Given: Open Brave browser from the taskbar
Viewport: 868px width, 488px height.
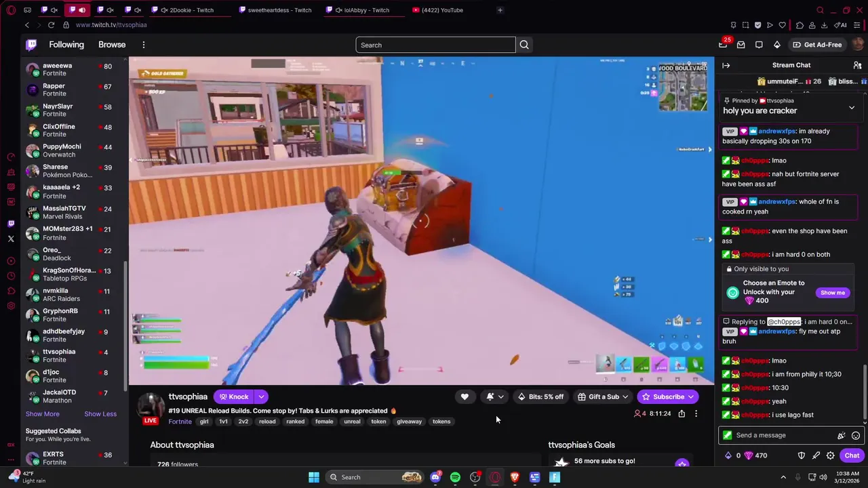Looking at the screenshot, I should [x=515, y=477].
